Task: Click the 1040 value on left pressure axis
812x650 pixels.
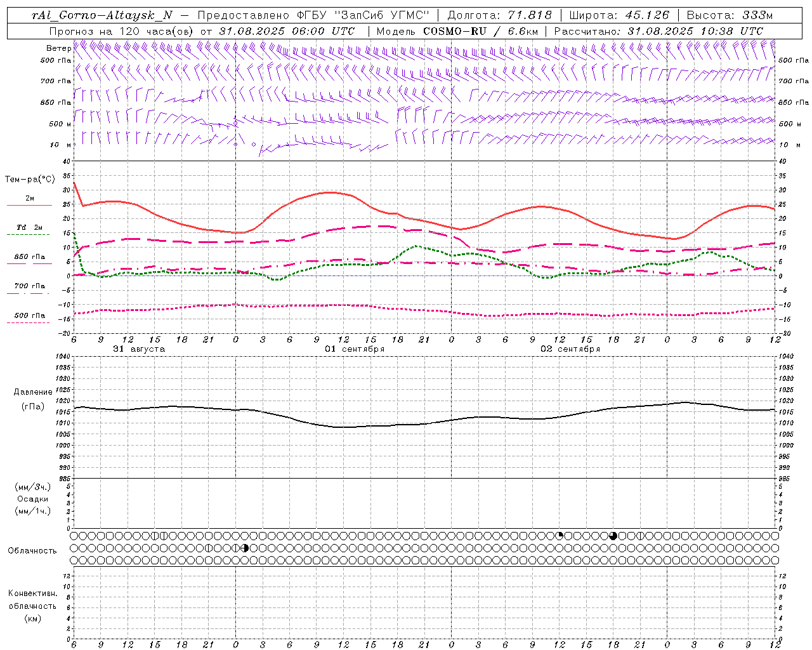Action: pyautogui.click(x=62, y=357)
